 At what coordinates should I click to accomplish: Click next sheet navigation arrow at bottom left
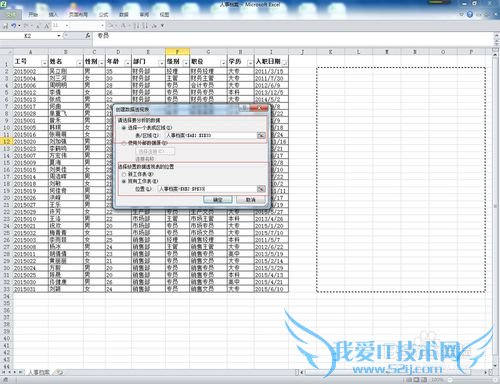coord(15,372)
